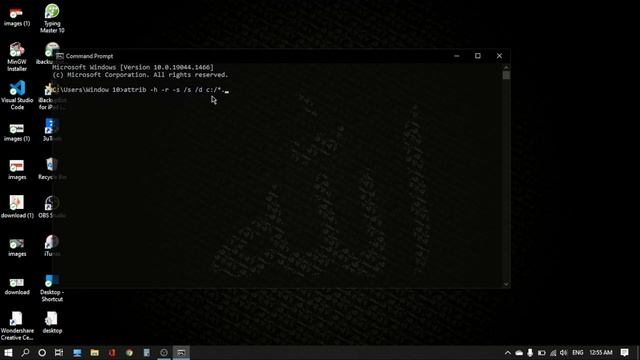The height and width of the screenshot is (360, 640).
Task: Click the Command Prompt scrollbar down arrow
Action: point(506,284)
